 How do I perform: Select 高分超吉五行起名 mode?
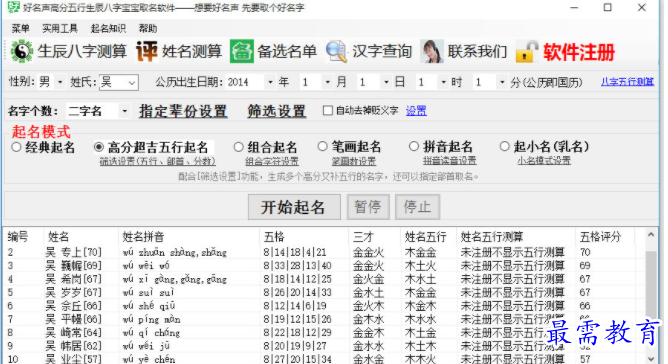[99, 147]
